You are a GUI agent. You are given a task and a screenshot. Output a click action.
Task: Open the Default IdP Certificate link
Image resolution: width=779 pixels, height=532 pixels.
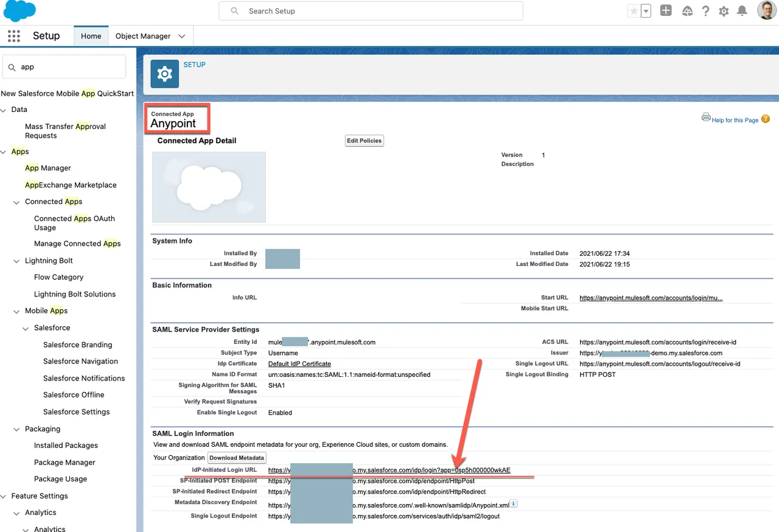pyautogui.click(x=299, y=363)
